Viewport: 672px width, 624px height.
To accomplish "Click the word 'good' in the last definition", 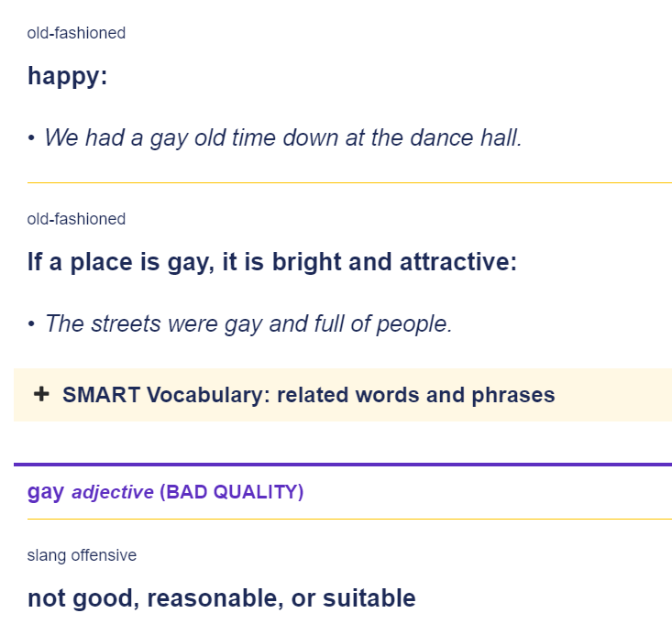I will click(105, 598).
